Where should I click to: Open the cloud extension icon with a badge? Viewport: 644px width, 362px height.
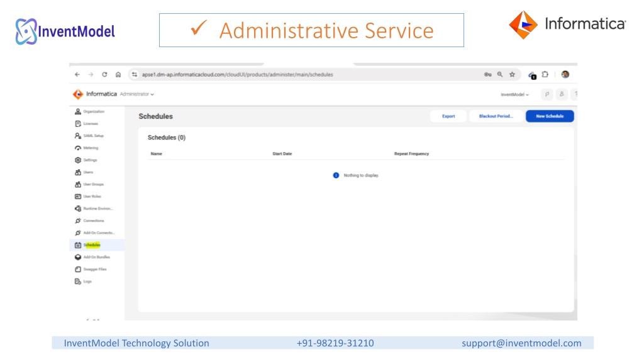click(x=532, y=75)
